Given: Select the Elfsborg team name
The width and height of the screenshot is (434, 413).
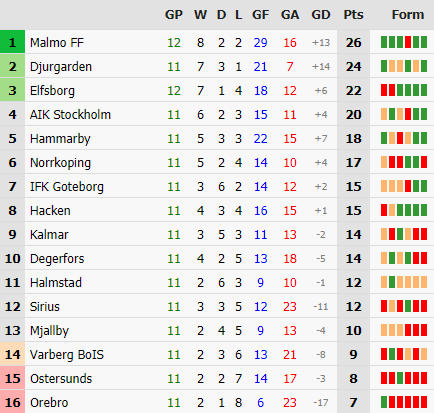Looking at the screenshot, I should click(52, 91).
